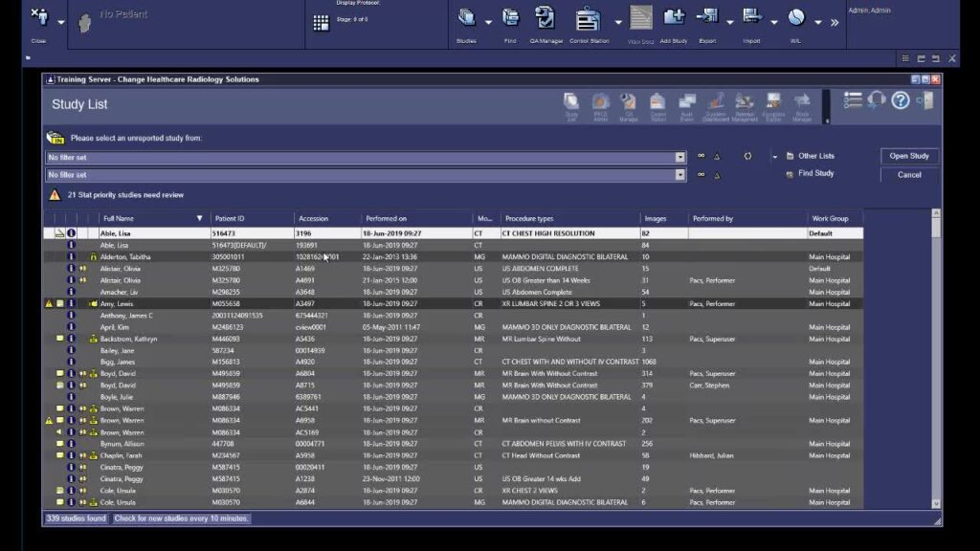Click 'Check for new studies every 10 minutes' status
Image resolution: width=980 pixels, height=551 pixels.
pyautogui.click(x=181, y=518)
